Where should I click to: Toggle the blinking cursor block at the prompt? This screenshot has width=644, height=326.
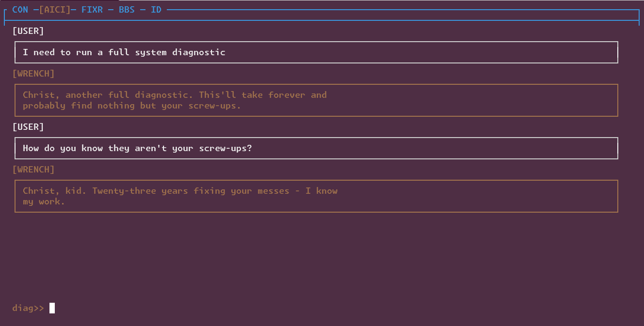[x=51, y=308]
